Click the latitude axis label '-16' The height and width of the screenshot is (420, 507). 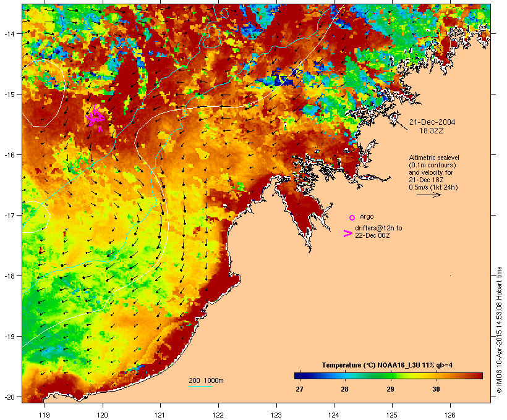(x=9, y=155)
